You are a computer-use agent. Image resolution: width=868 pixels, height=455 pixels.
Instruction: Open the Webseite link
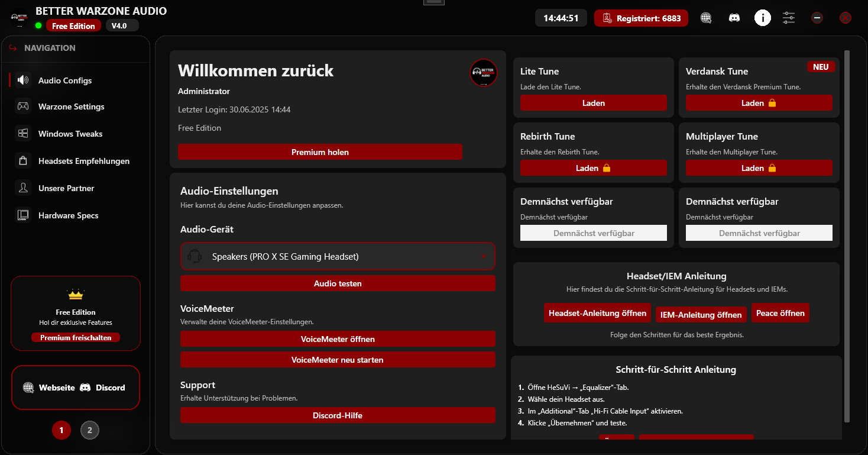[x=57, y=388]
